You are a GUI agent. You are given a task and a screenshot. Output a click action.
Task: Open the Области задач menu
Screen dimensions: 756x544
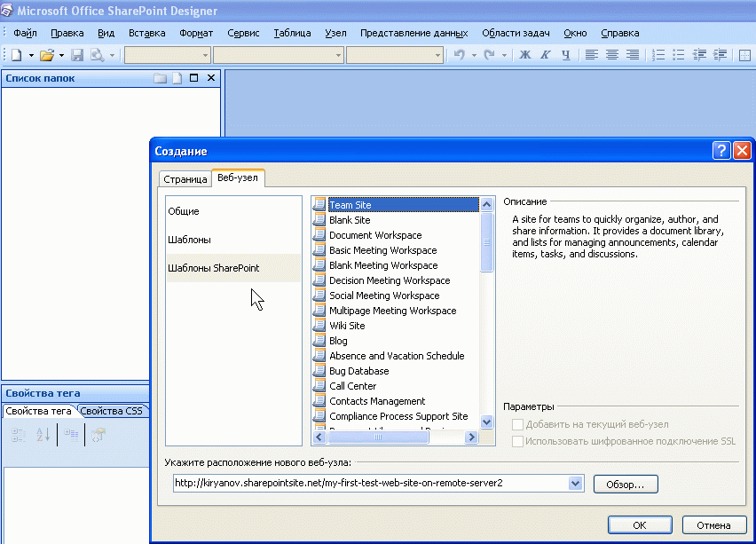516,33
